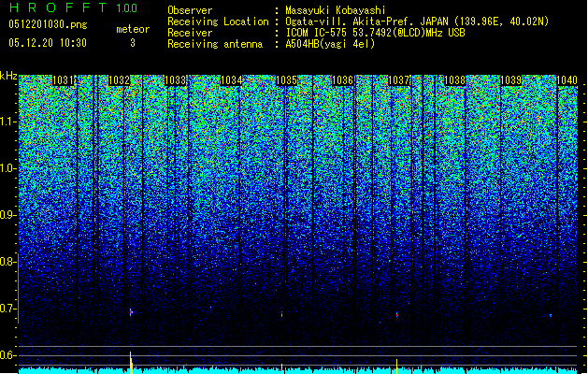Click the date stamp 05.12.20 10:30
This screenshot has width=588, height=374.
(x=48, y=43)
